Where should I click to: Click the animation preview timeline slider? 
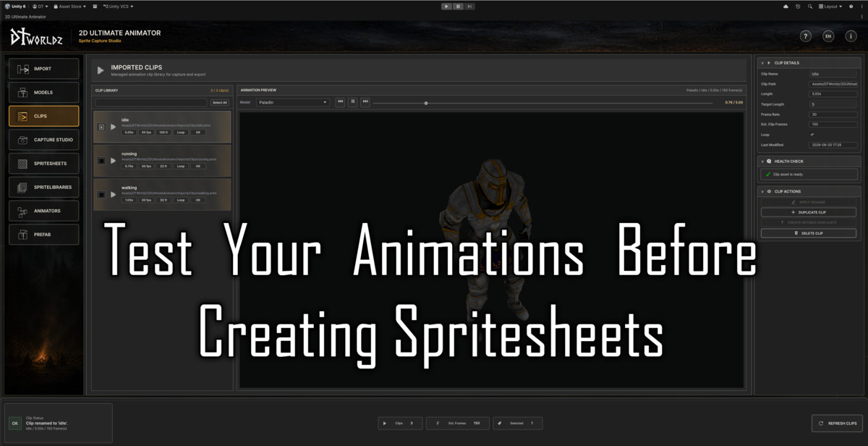click(543, 103)
